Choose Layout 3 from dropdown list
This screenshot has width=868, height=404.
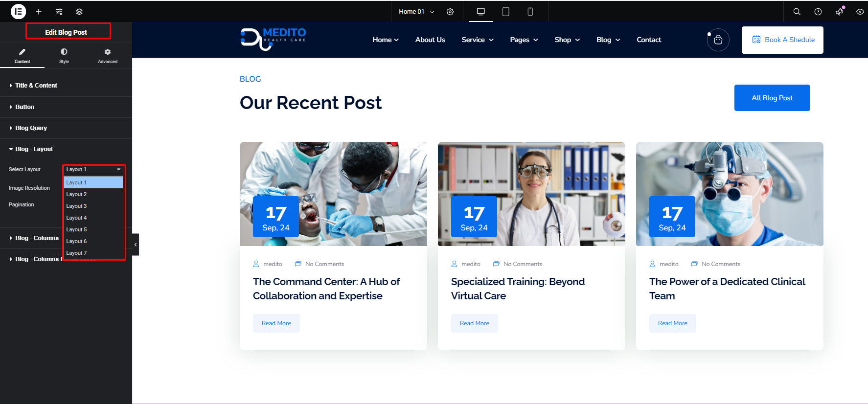(77, 206)
